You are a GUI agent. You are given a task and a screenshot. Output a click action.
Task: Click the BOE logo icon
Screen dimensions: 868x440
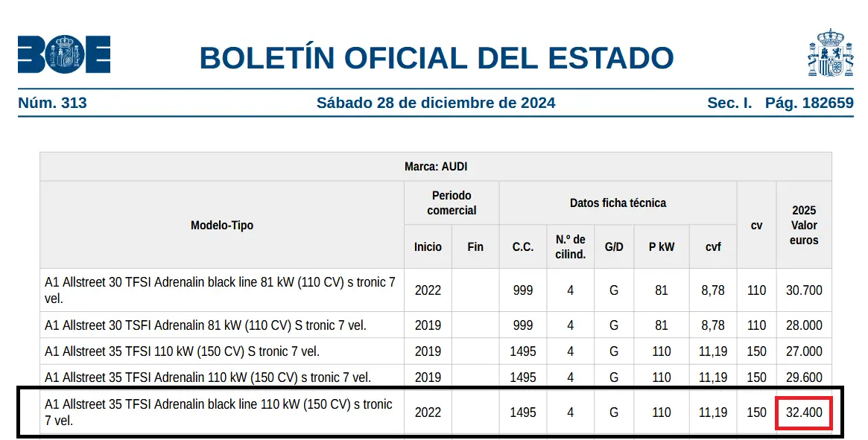click(x=64, y=54)
